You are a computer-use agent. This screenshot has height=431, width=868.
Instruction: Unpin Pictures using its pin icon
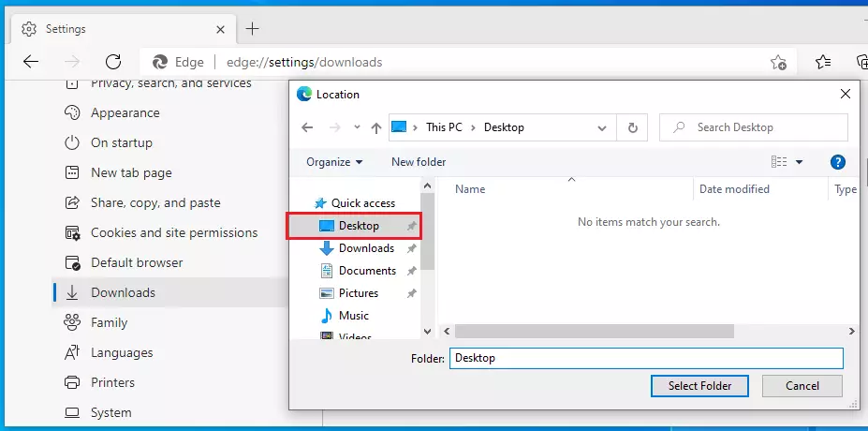pos(411,293)
